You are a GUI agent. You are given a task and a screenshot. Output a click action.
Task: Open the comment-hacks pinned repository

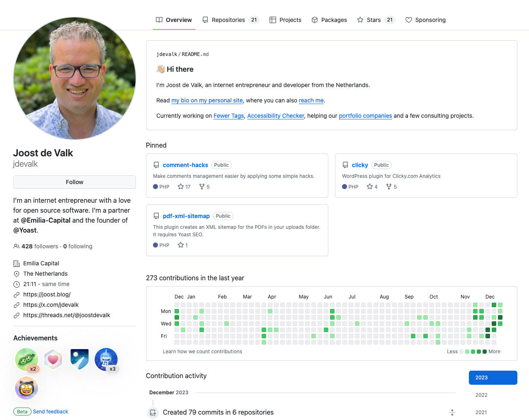(185, 165)
